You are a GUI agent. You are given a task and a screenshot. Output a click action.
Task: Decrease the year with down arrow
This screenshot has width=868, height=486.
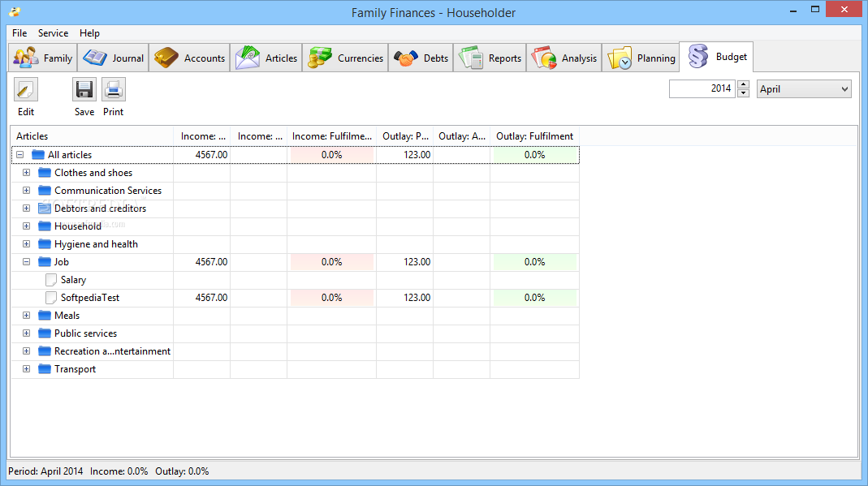(744, 92)
